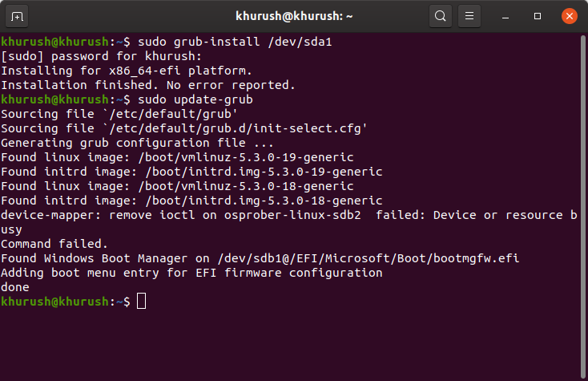The width and height of the screenshot is (588, 381).
Task: Click the 'Command failed.' output line
Action: click(54, 244)
